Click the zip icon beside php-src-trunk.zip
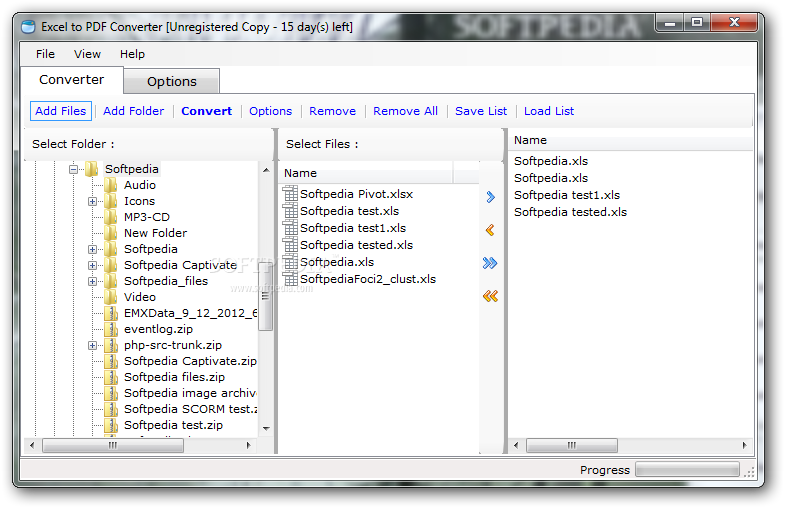Image resolution: width=785 pixels, height=508 pixels. [x=111, y=345]
